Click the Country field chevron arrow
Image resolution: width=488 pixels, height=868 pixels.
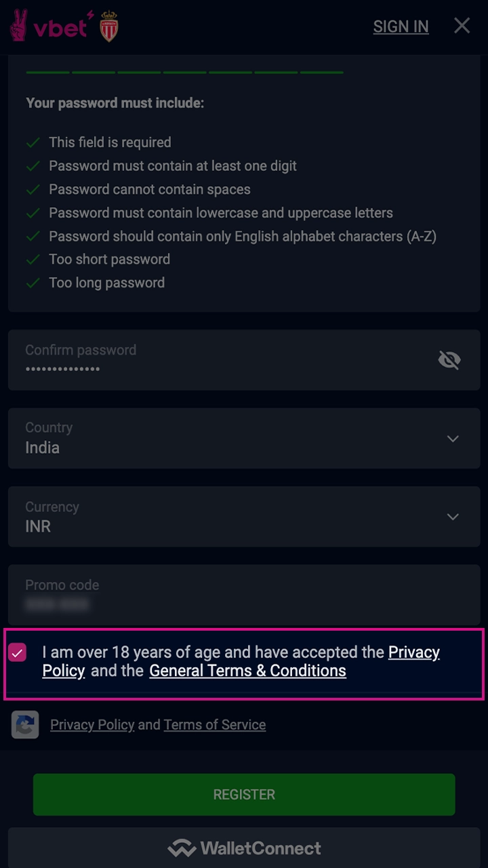pos(453,439)
